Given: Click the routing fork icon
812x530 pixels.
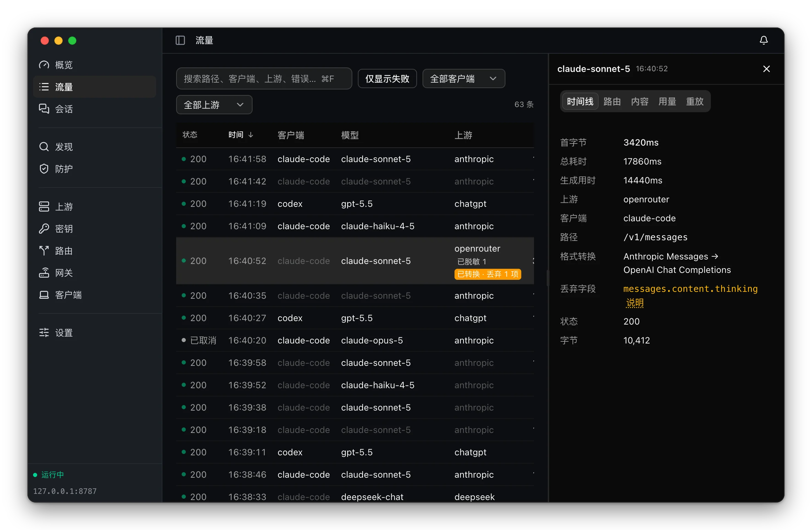Looking at the screenshot, I should (x=44, y=251).
